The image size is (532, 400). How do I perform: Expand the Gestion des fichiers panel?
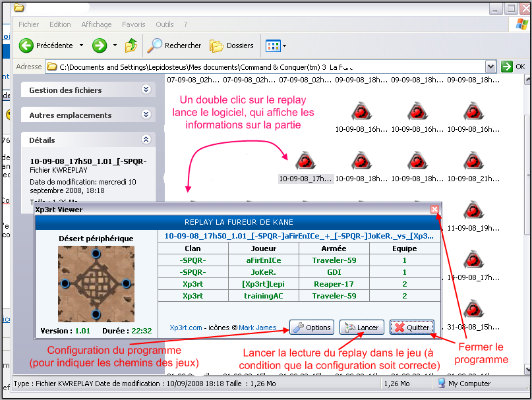click(x=146, y=90)
